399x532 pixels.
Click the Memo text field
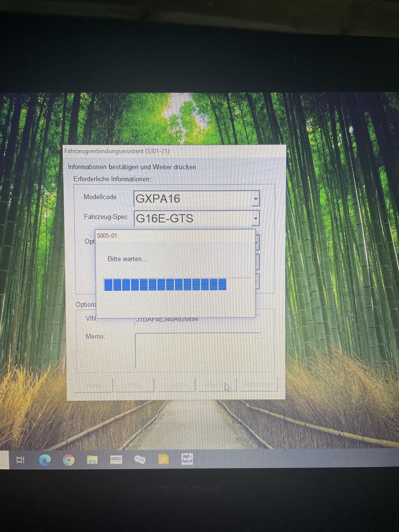pyautogui.click(x=198, y=350)
